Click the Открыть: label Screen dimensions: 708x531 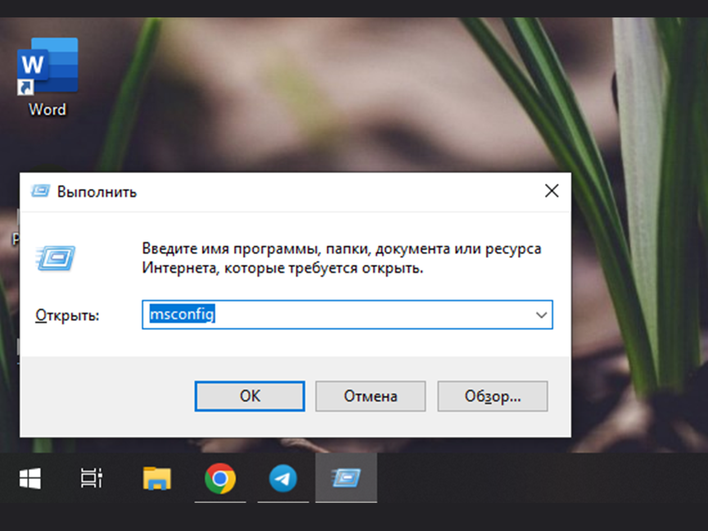click(67, 315)
